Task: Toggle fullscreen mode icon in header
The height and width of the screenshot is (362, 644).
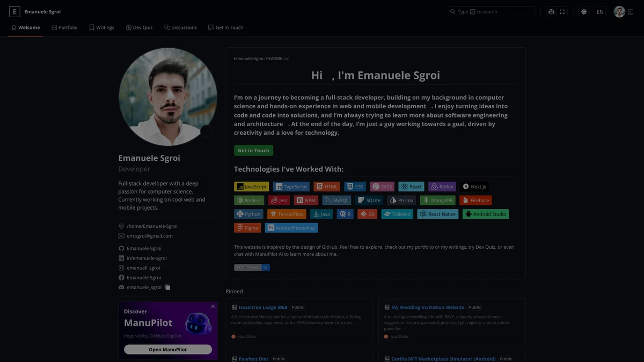Action: tap(562, 12)
